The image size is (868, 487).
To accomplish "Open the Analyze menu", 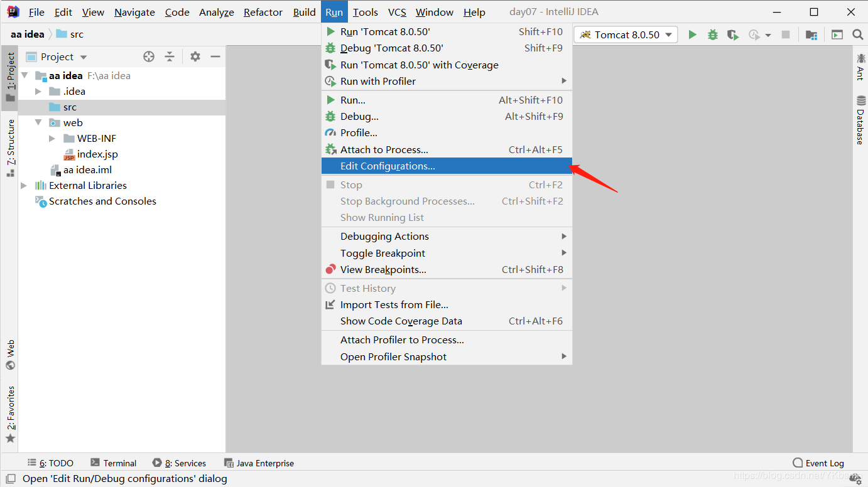I will click(x=216, y=12).
